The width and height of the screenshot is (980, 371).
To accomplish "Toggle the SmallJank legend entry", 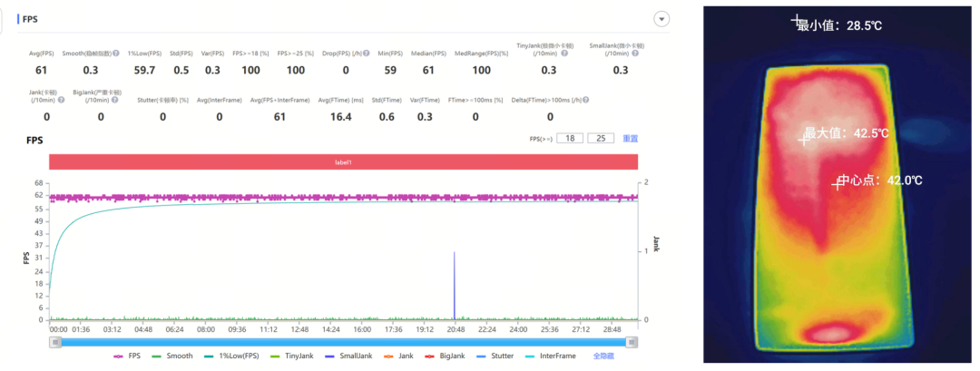I will (349, 356).
